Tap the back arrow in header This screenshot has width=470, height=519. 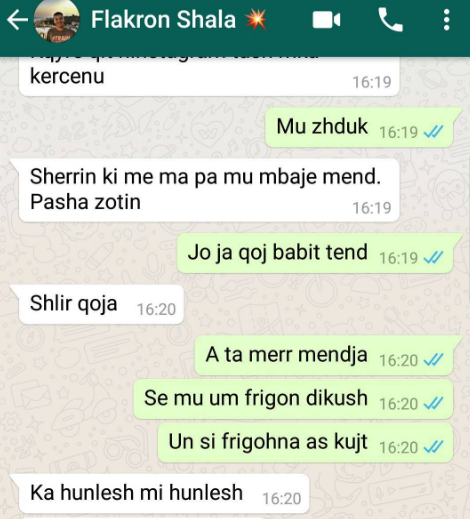coord(17,20)
